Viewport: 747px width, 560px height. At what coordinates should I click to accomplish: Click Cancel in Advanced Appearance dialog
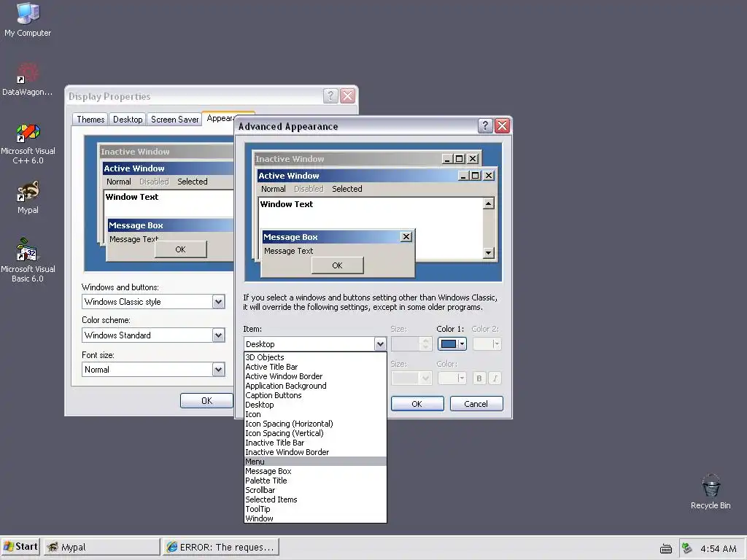476,404
